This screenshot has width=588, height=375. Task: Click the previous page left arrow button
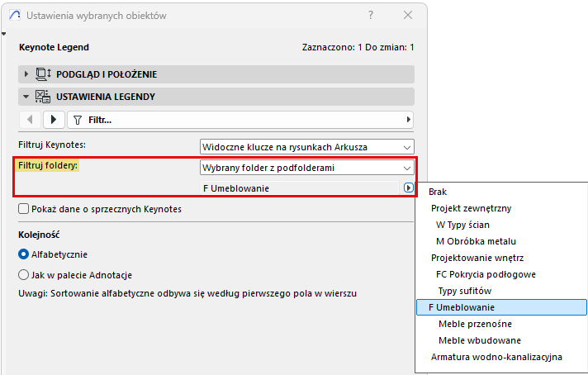point(30,120)
